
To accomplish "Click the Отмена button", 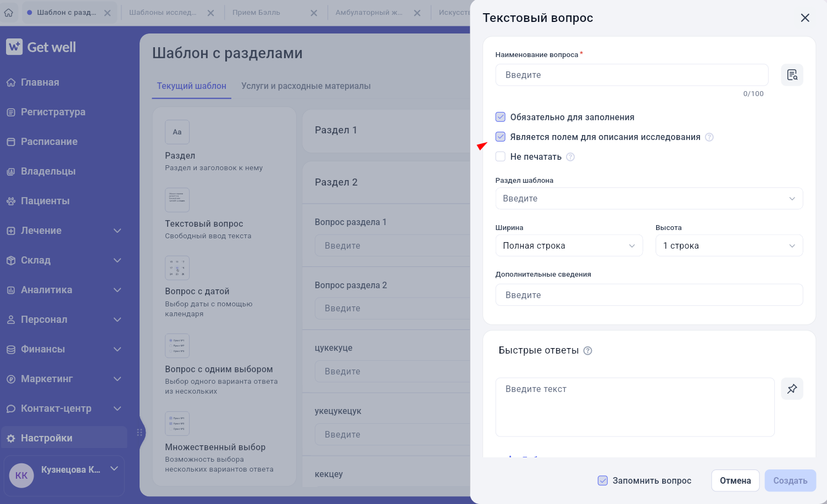I will pyautogui.click(x=735, y=480).
